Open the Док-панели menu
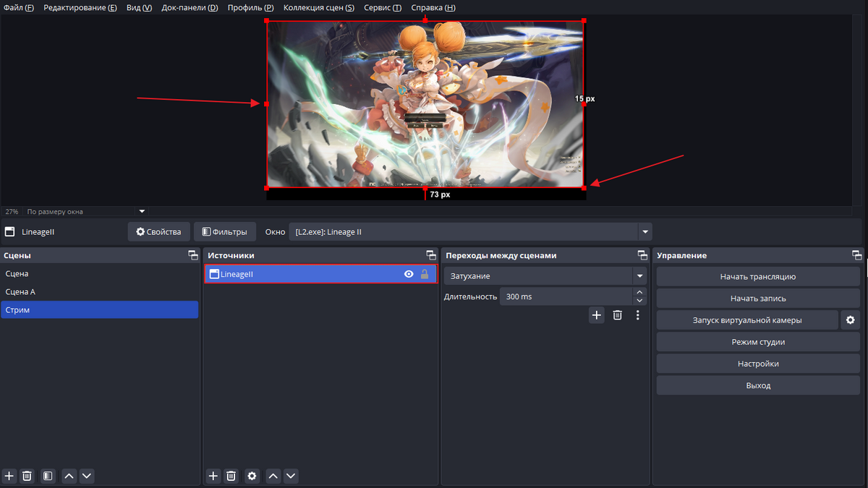Image resolution: width=868 pixels, height=488 pixels. click(x=190, y=8)
